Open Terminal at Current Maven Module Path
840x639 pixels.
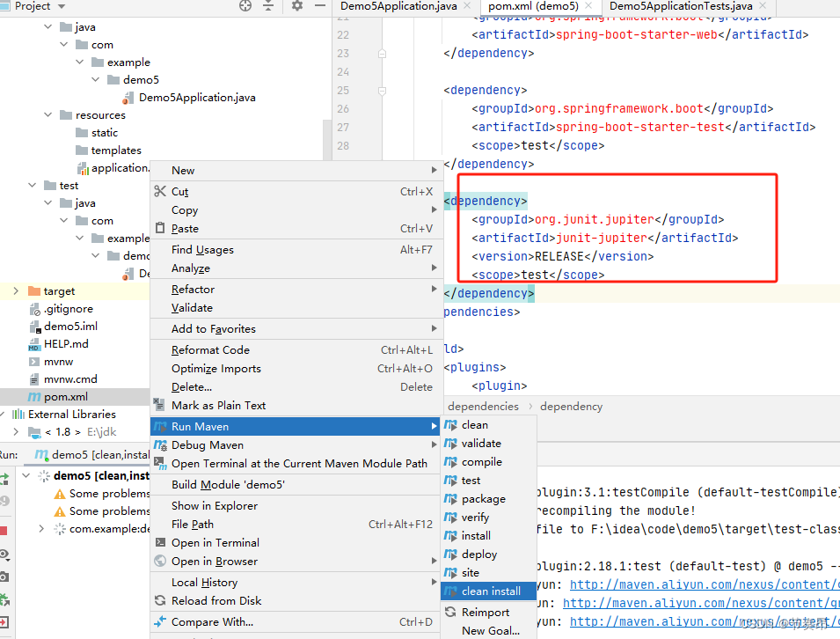tap(295, 464)
